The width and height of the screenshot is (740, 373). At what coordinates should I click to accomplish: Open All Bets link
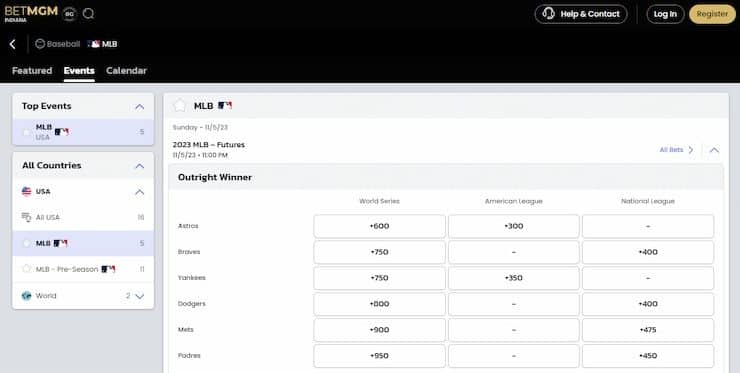click(676, 150)
